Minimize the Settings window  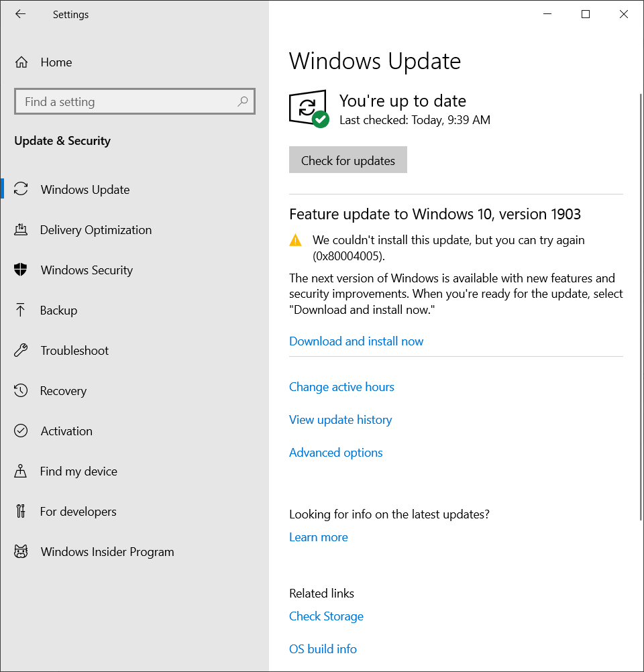pos(547,14)
